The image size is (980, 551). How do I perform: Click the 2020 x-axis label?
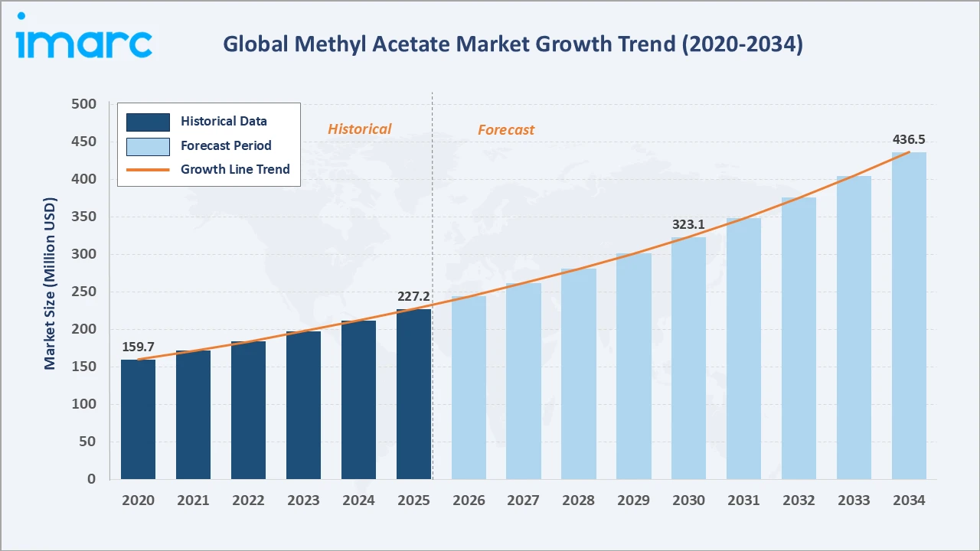pos(138,500)
